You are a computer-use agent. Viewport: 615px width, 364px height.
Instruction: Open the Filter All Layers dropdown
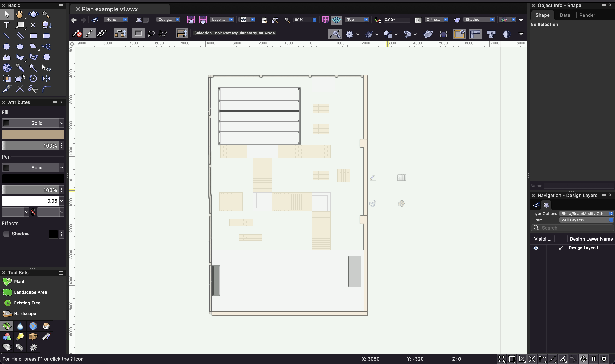pyautogui.click(x=586, y=220)
